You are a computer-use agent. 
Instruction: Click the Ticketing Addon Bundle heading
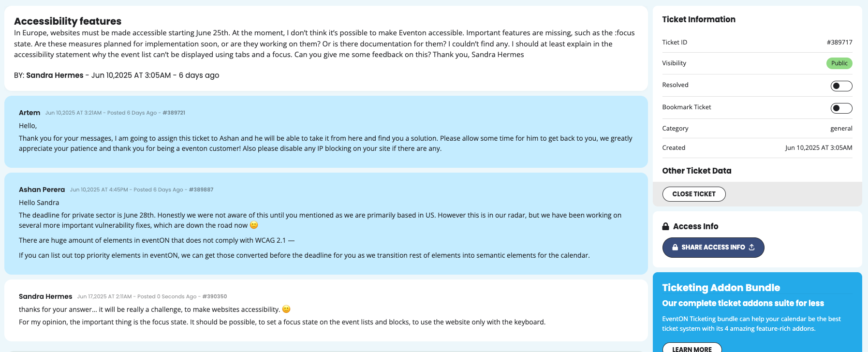pos(721,288)
